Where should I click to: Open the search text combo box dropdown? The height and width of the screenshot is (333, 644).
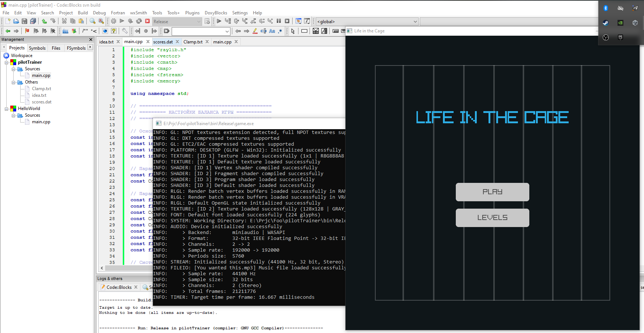227,31
